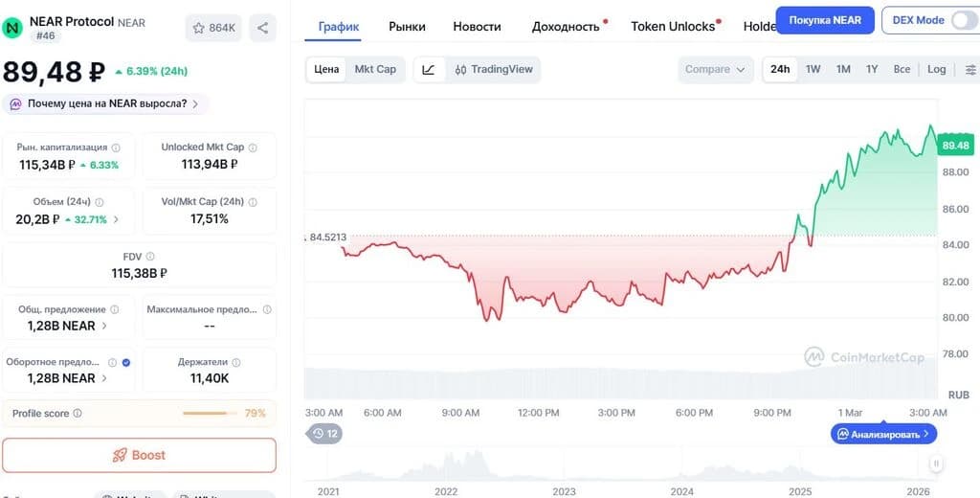Select the Цена chart option
The width and height of the screenshot is (980, 498).
coord(326,70)
